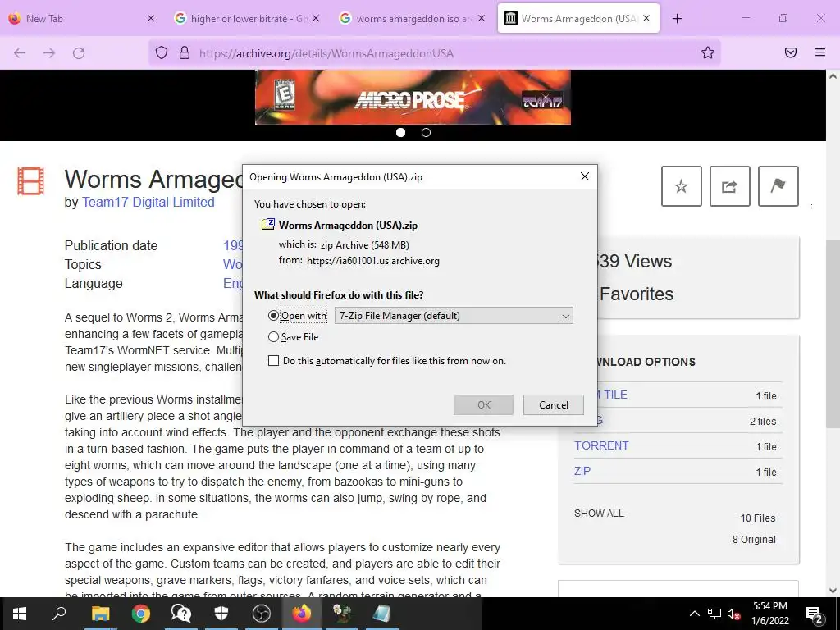840x630 pixels.
Task: Check Do this automatically for files
Action: 273,361
